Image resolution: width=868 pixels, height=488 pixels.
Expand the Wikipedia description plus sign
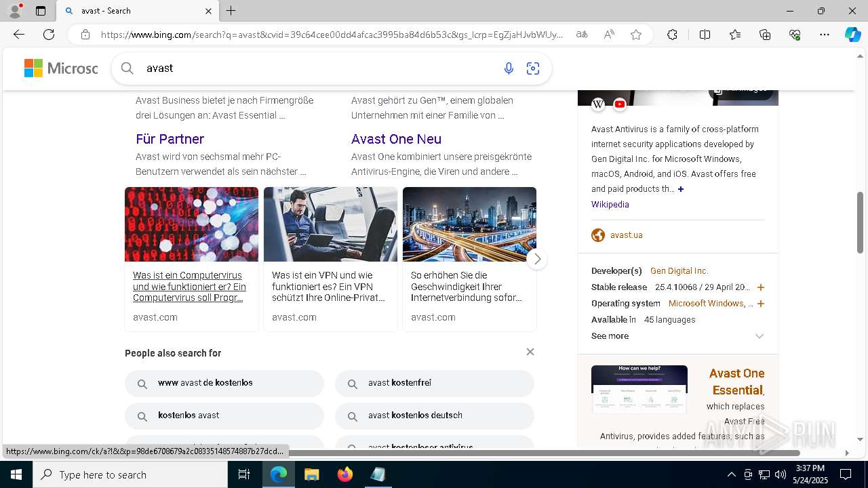(x=681, y=189)
